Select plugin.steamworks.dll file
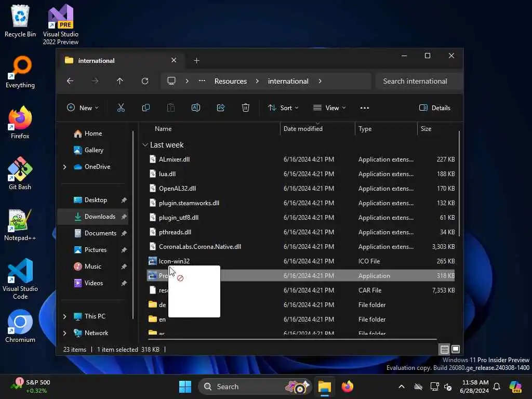Screen dimensions: 532x399 pyautogui.click(x=301, y=203)
